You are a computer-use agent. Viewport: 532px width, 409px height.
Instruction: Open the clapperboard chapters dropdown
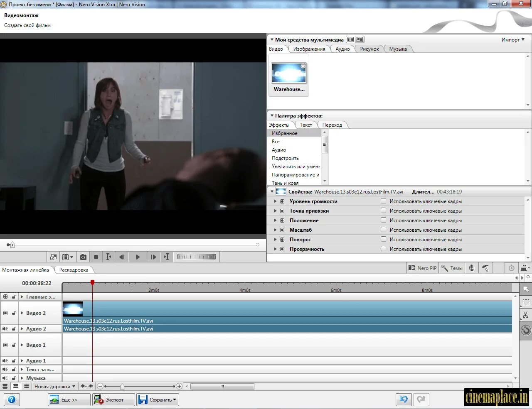(x=525, y=268)
